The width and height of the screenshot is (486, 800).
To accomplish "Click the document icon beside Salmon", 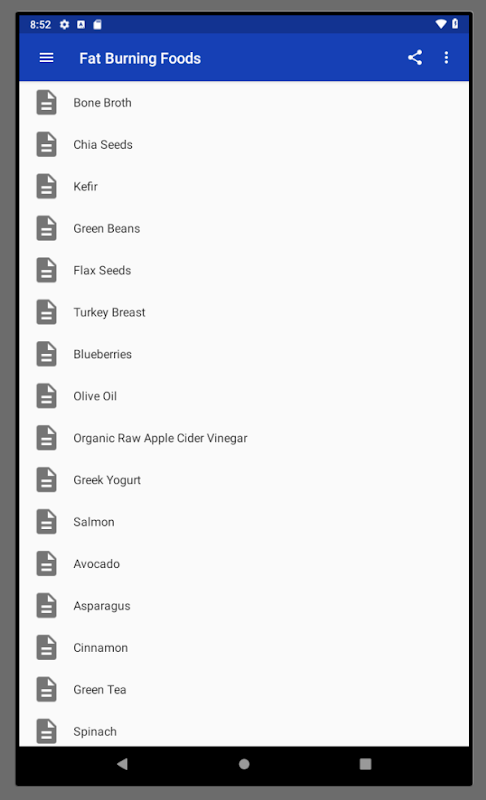I will (x=46, y=522).
